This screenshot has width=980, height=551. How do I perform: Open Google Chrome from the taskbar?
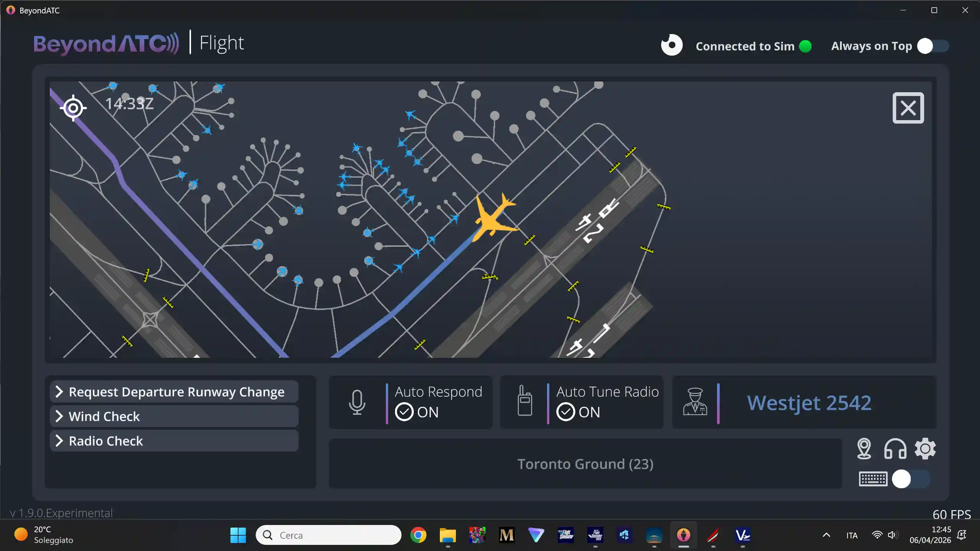[418, 535]
